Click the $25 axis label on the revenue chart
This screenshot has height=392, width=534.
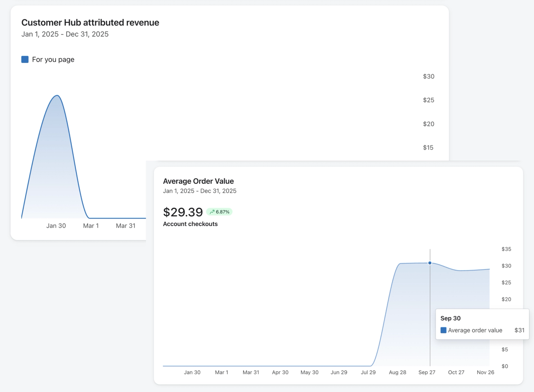pyautogui.click(x=429, y=100)
